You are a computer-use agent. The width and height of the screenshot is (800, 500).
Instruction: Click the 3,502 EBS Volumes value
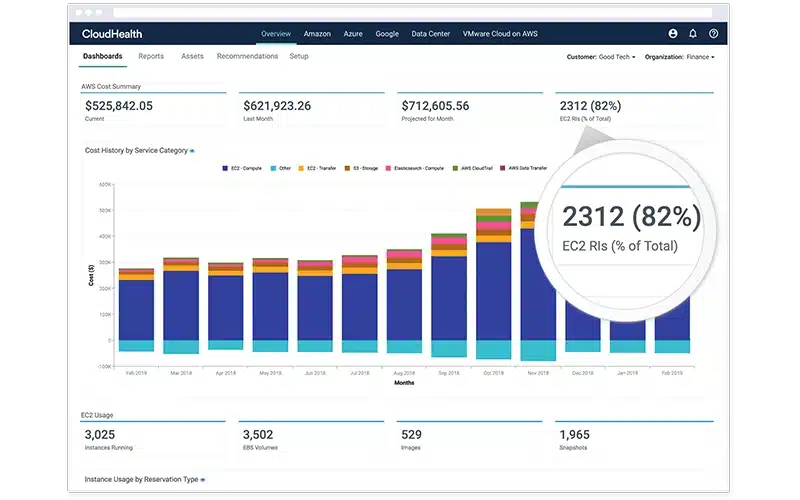coord(258,435)
